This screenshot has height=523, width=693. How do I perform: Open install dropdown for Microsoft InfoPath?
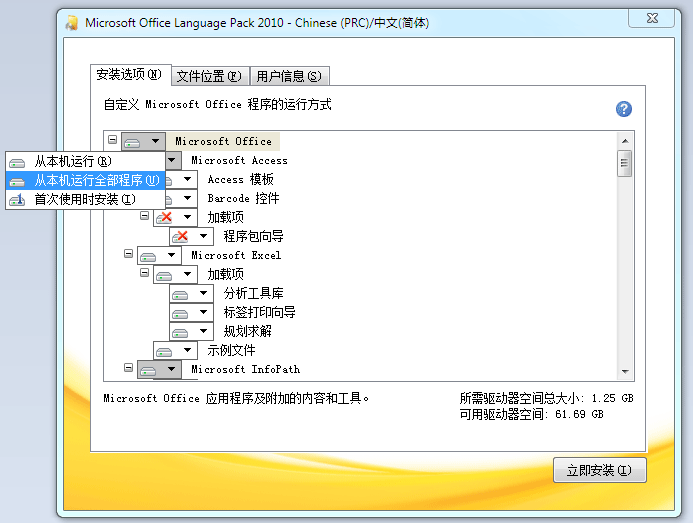point(171,369)
